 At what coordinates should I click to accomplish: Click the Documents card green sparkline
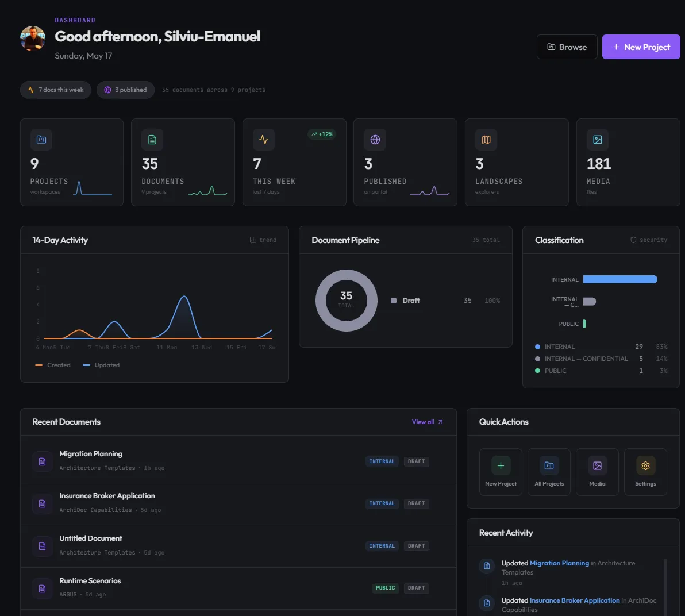coord(207,190)
